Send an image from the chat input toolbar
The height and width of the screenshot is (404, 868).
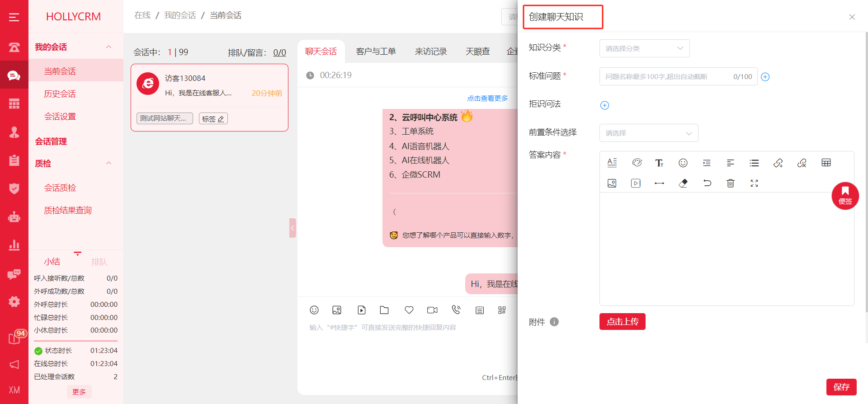[x=337, y=310]
